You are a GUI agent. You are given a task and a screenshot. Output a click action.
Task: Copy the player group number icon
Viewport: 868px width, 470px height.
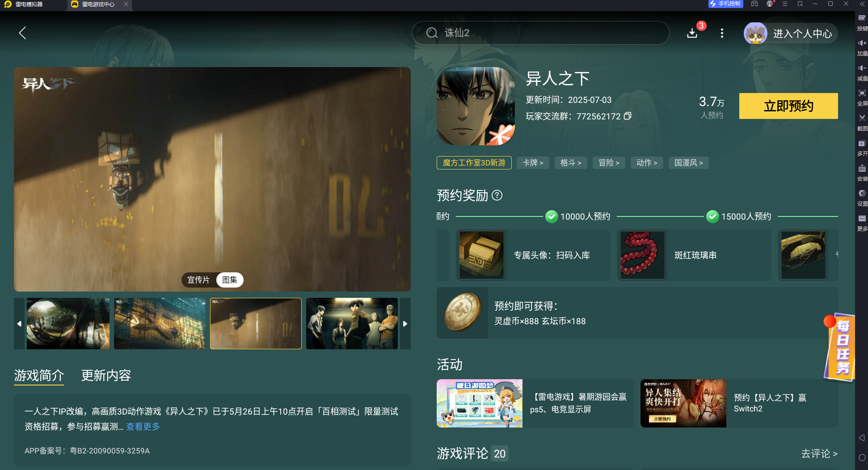coord(628,116)
